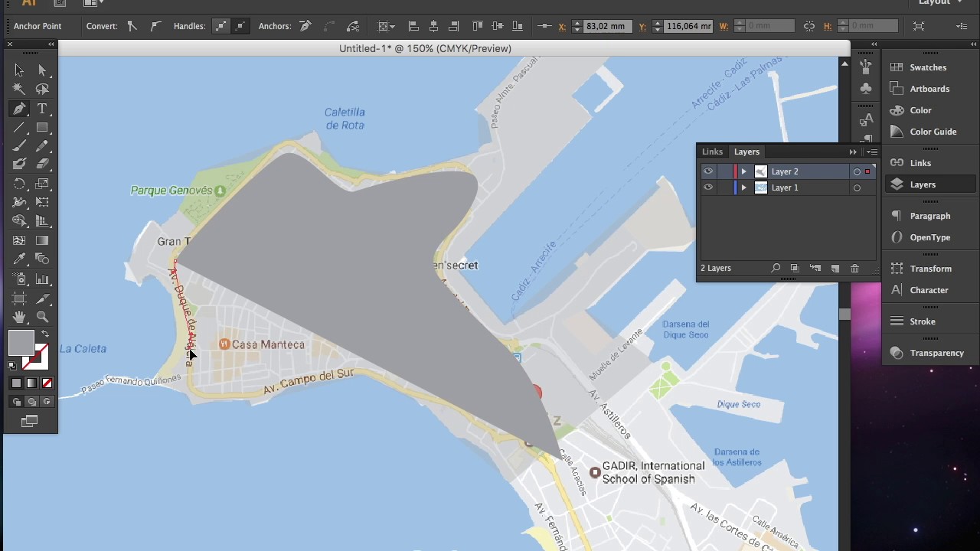Switch to the Layers tab
This screenshot has width=980, height=551.
click(x=746, y=152)
